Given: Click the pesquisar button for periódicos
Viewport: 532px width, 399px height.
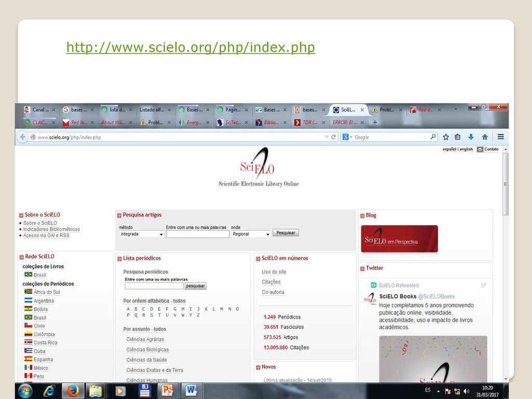Looking at the screenshot, I should (195, 286).
